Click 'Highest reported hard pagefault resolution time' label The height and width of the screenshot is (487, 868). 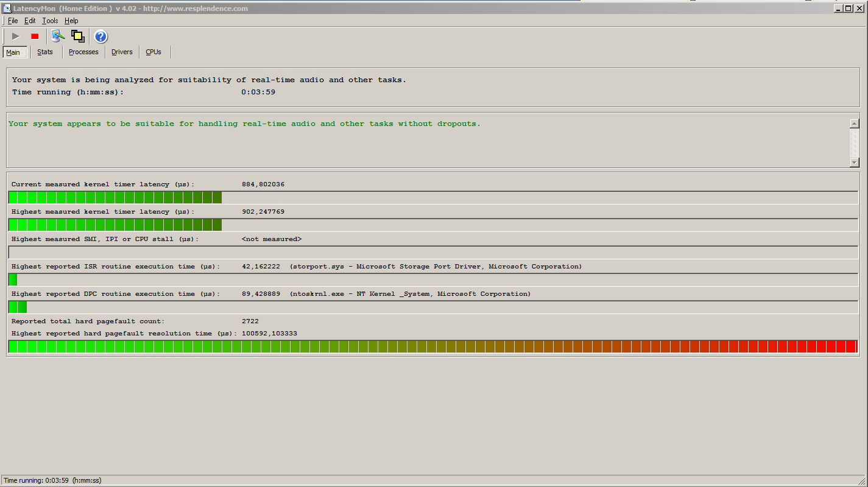(x=125, y=334)
